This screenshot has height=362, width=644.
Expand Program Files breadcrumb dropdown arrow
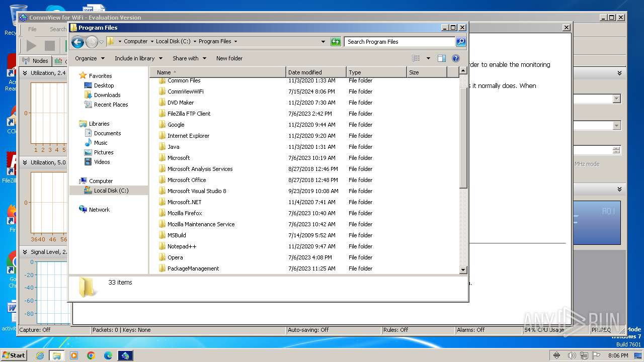point(235,42)
